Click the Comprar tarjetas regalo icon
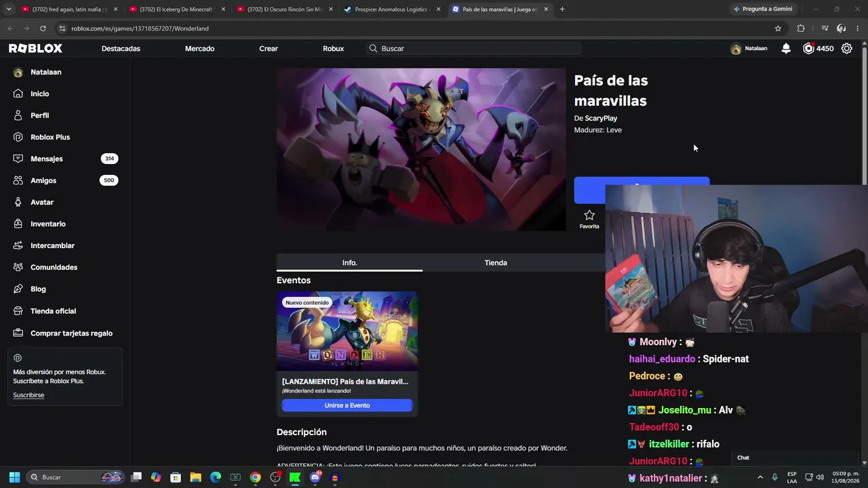Viewport: 868px width, 488px height. (x=18, y=333)
